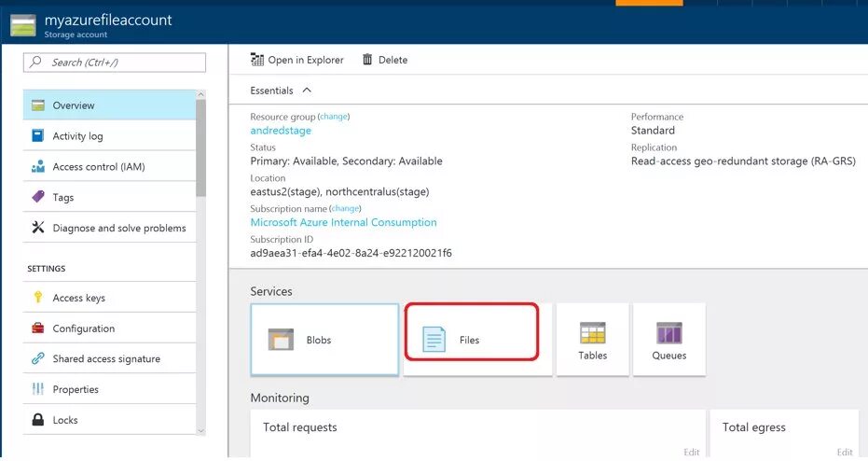The image size is (868, 461).
Task: Open the Configuration settings item
Action: tap(110, 328)
